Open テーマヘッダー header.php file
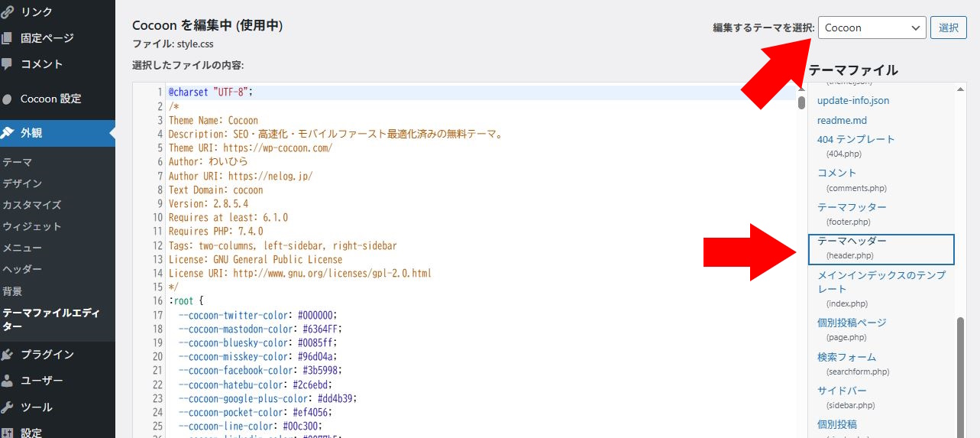Screen dimensions: 980x438 pos(881,248)
